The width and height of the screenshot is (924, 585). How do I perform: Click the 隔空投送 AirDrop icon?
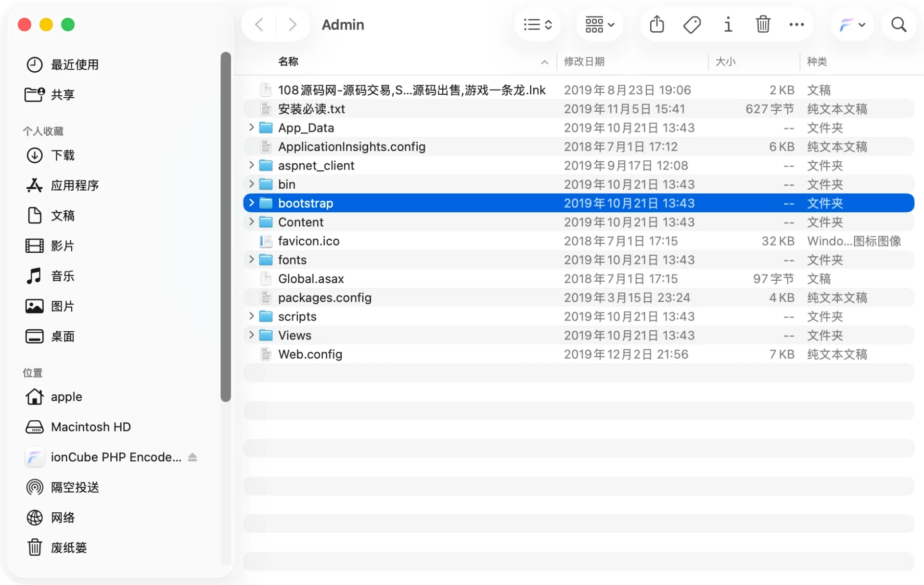click(x=34, y=487)
